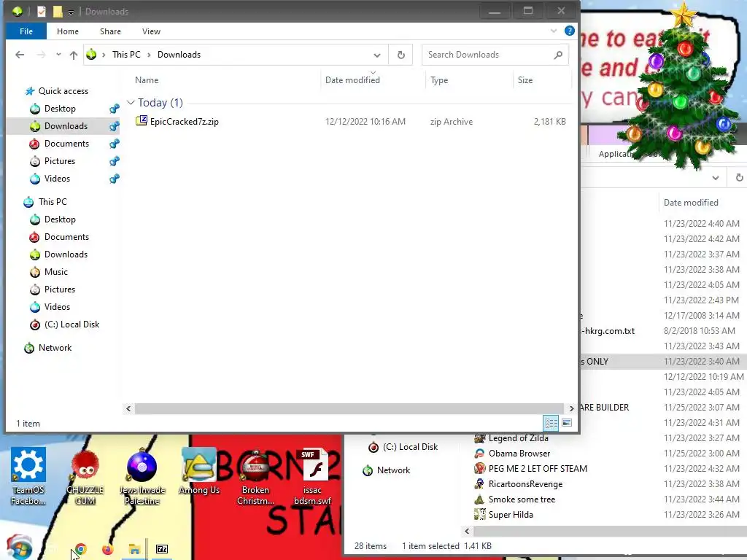Viewport: 747px width, 560px height.
Task: Click horizontal scrollbar left arrow
Action: point(128,408)
